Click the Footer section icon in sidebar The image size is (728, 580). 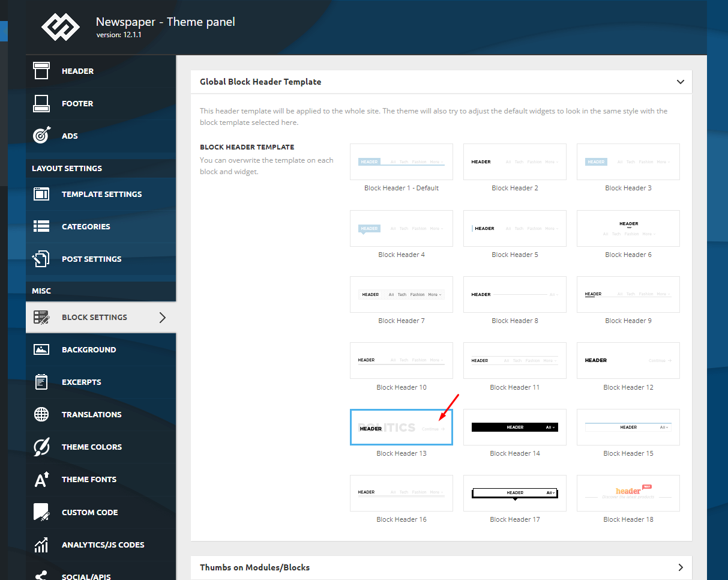(x=41, y=103)
